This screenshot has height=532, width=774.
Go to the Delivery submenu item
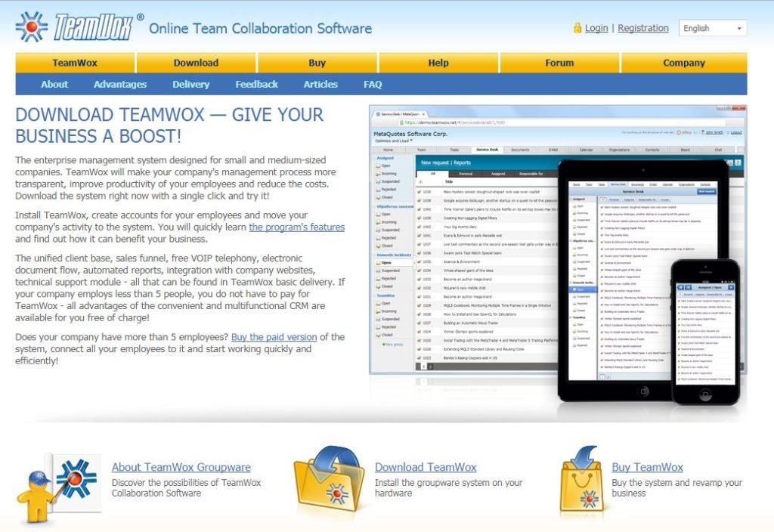(191, 85)
